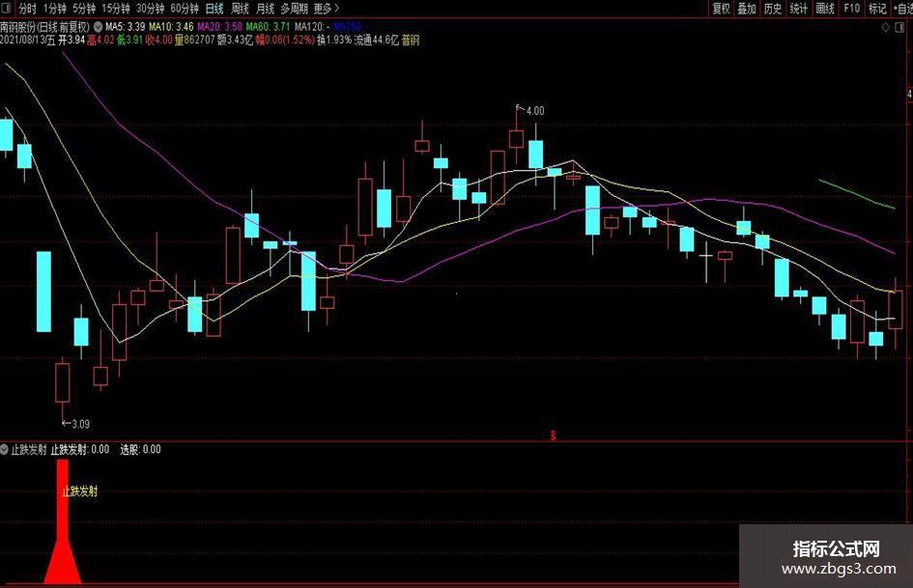913x588 pixels.
Task: Click the MA10 indicator label
Action: pos(171,26)
